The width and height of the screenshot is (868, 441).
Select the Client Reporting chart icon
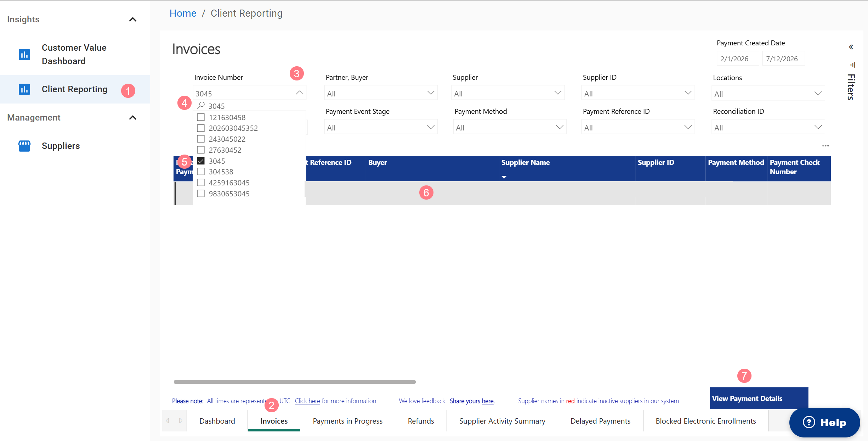[24, 89]
